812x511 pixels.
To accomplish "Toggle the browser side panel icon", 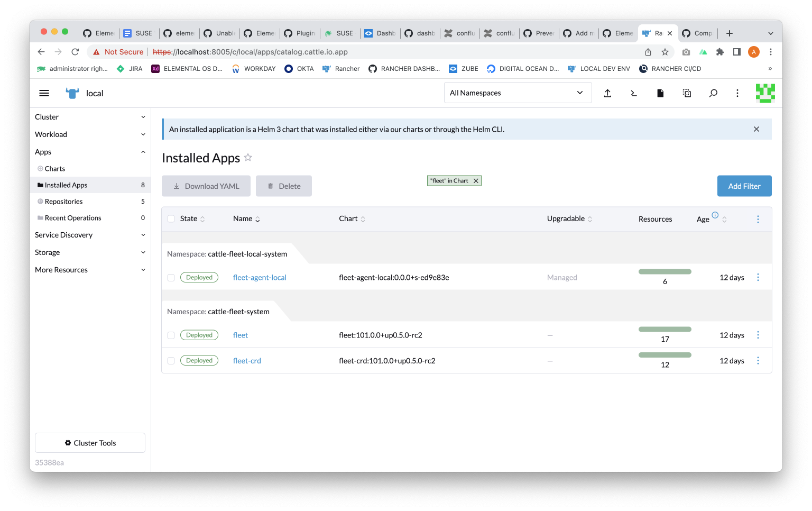I will pos(737,52).
